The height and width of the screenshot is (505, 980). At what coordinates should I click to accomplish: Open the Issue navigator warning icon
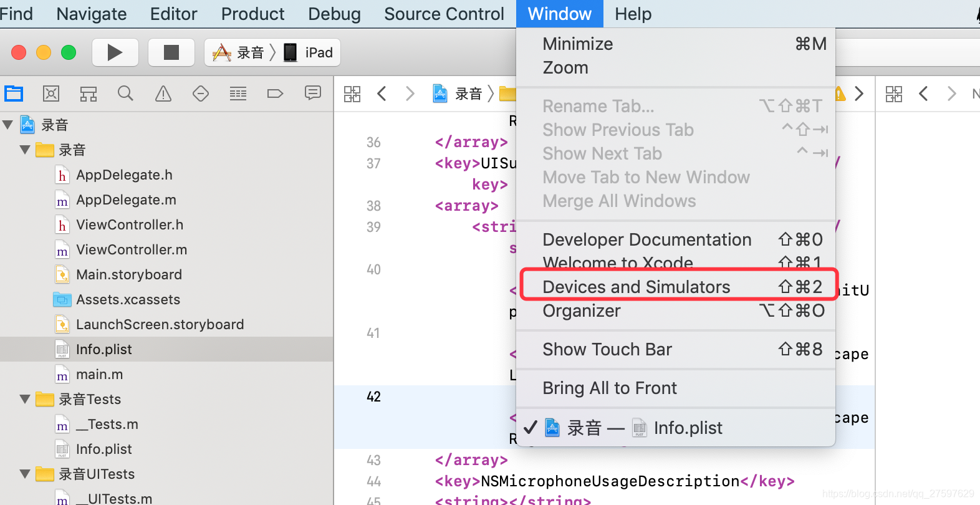[163, 94]
